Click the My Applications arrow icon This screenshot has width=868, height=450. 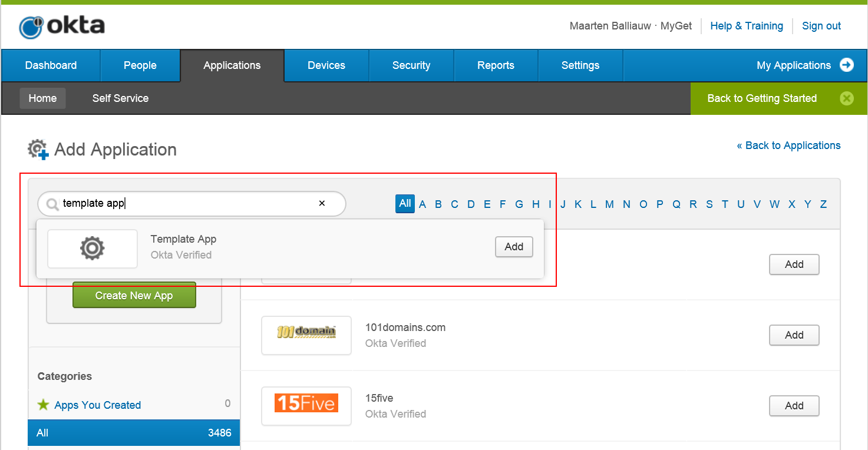tap(846, 65)
